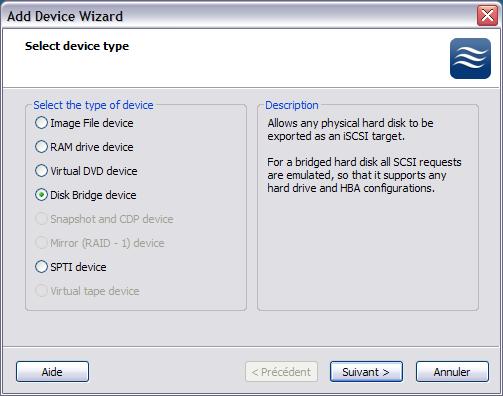Proceed with the Suivant > button
Viewport: 503px width, 396px height.
click(x=366, y=372)
